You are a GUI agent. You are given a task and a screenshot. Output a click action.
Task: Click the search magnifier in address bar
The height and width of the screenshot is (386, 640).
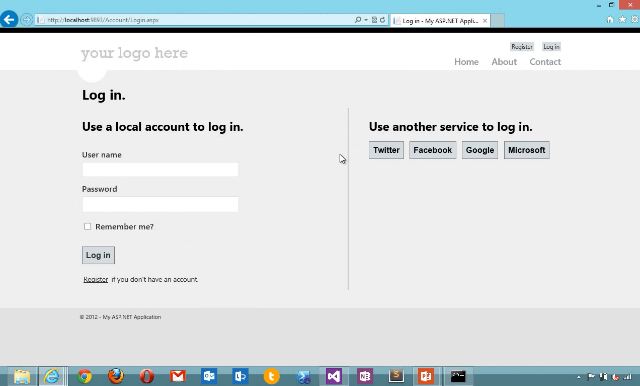coord(358,20)
